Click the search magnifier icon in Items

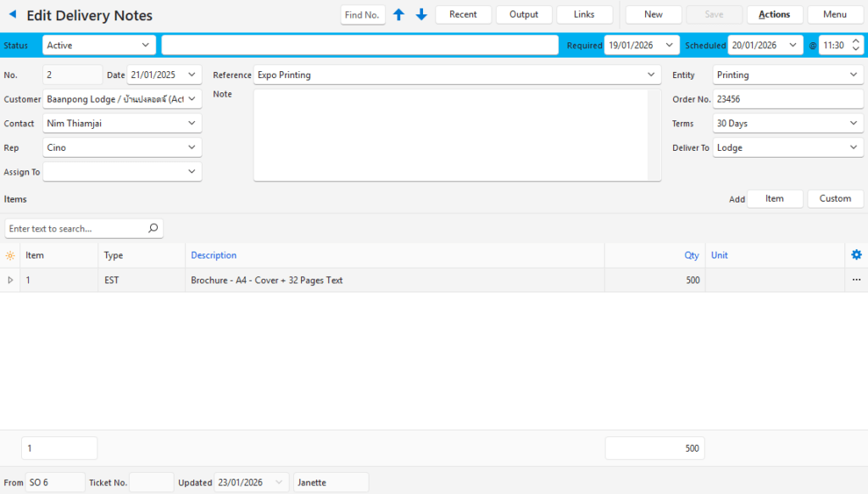153,229
